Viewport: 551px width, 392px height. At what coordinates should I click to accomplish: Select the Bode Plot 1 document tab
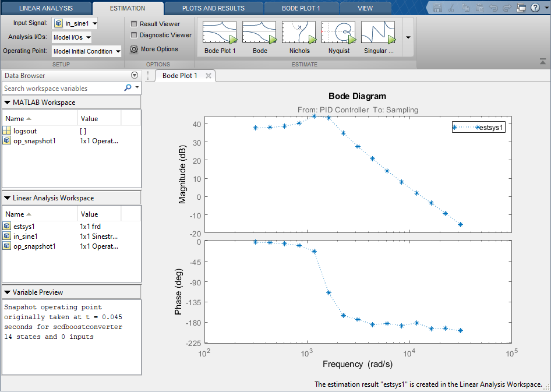click(179, 76)
